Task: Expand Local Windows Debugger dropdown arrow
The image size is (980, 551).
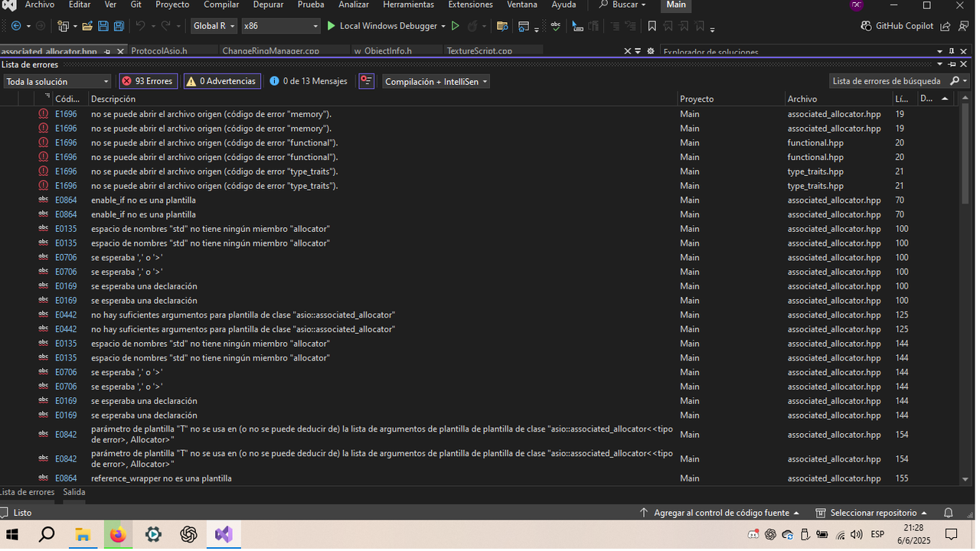Action: coord(443,26)
